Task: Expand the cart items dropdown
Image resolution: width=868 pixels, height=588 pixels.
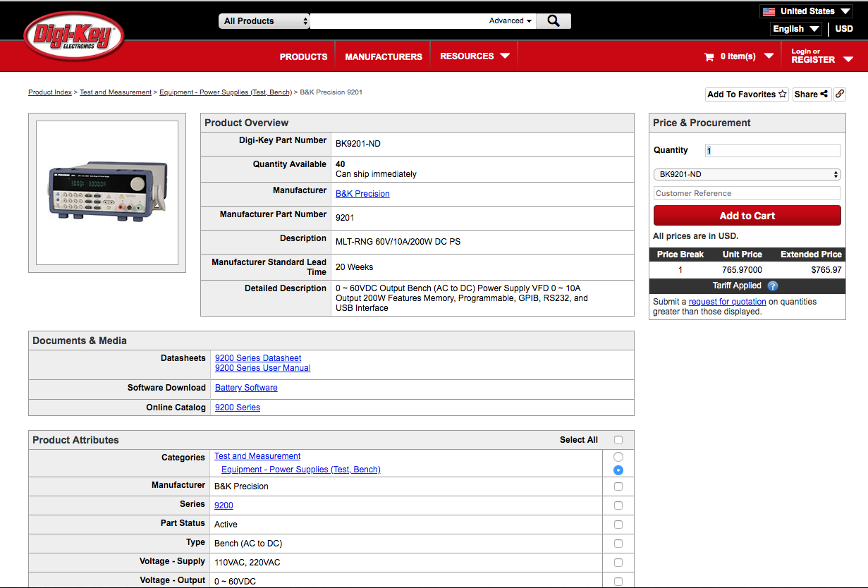Action: pyautogui.click(x=769, y=56)
